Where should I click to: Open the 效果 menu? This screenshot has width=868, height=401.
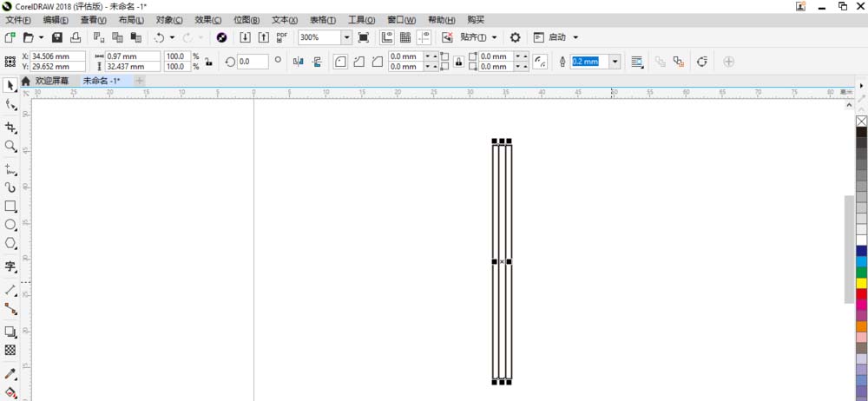coord(207,20)
